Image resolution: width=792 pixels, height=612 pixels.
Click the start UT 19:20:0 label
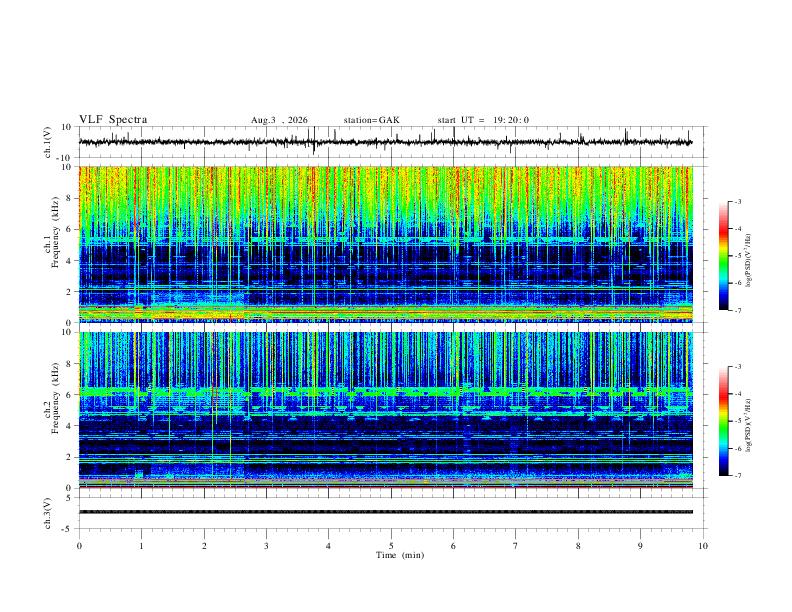483,120
